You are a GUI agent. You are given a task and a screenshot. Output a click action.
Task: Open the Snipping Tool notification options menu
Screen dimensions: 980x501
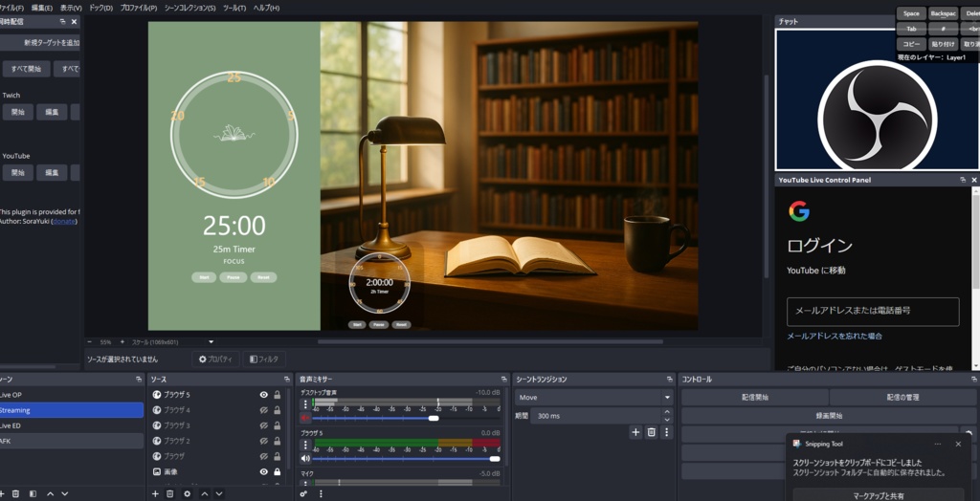coord(938,445)
